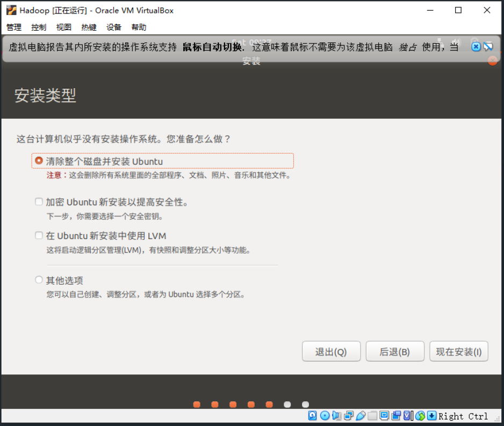The image size is (504, 426).
Task: Maximize the VirtualBox window
Action: pyautogui.click(x=458, y=10)
